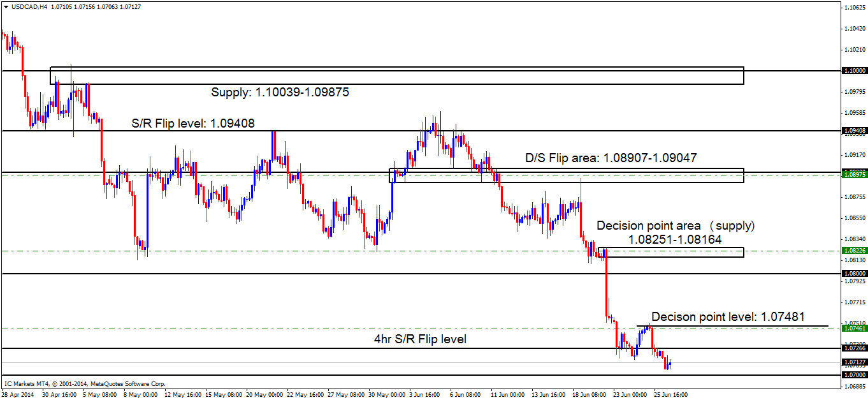Image resolution: width=868 pixels, height=400 pixels.
Task: Select the decision point supply rectangle
Action: pos(671,252)
